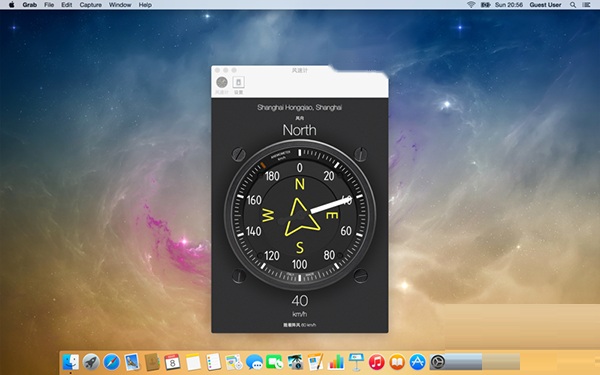This screenshot has height=375, width=600.
Task: Click the battery status icon
Action: 486,5
